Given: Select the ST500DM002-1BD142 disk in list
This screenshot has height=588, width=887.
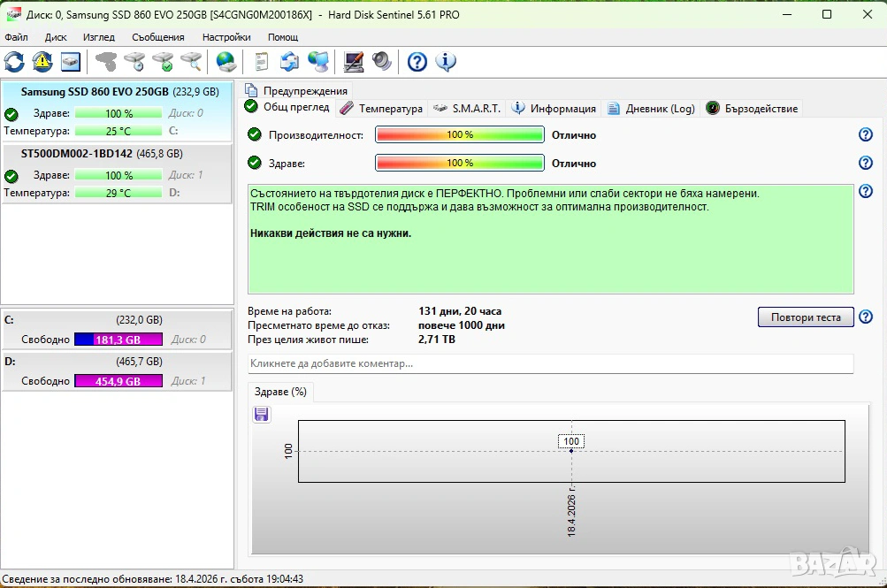Looking at the screenshot, I should (77, 153).
